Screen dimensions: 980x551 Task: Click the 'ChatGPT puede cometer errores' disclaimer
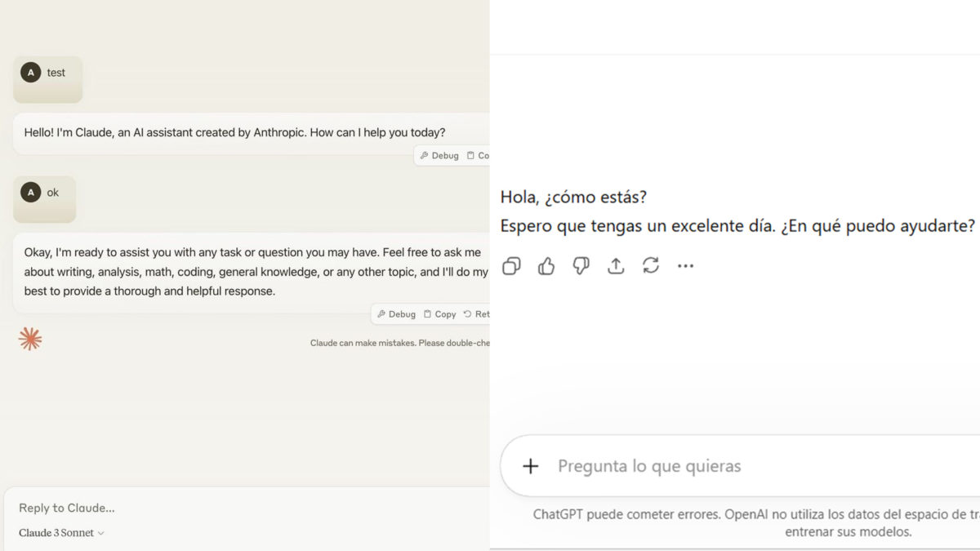[756, 522]
